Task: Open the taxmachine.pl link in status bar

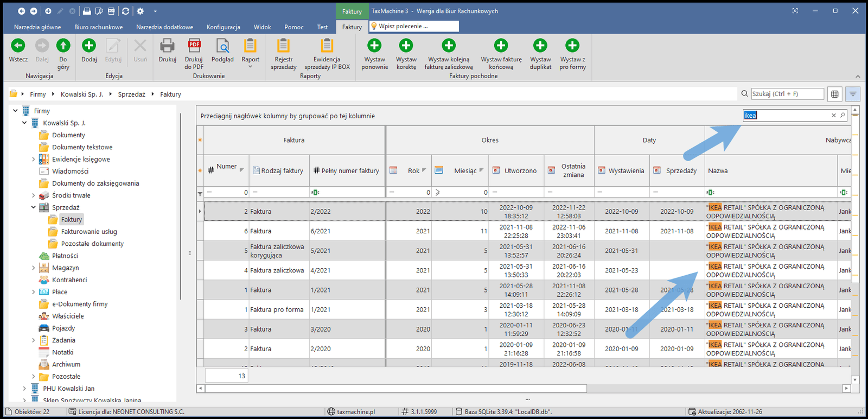Action: pos(355,412)
